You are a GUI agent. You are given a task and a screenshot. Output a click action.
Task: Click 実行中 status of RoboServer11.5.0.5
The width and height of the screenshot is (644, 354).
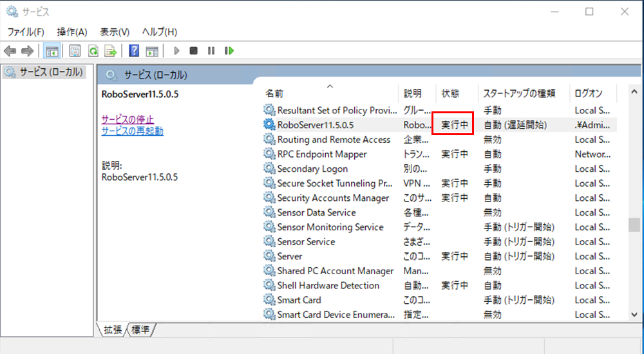tap(454, 125)
